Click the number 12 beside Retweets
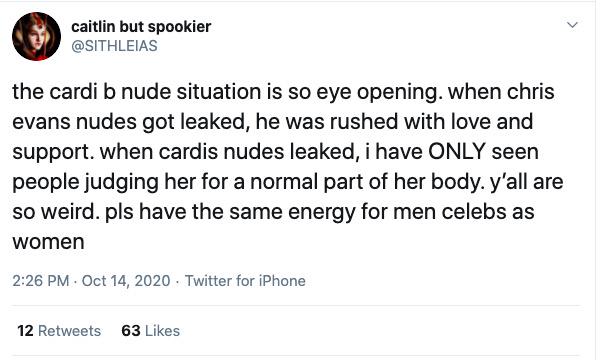Screen dimensions: 600x360 pyautogui.click(x=25, y=331)
